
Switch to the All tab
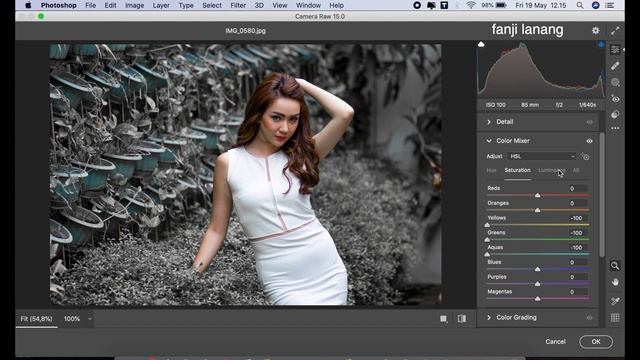click(576, 170)
